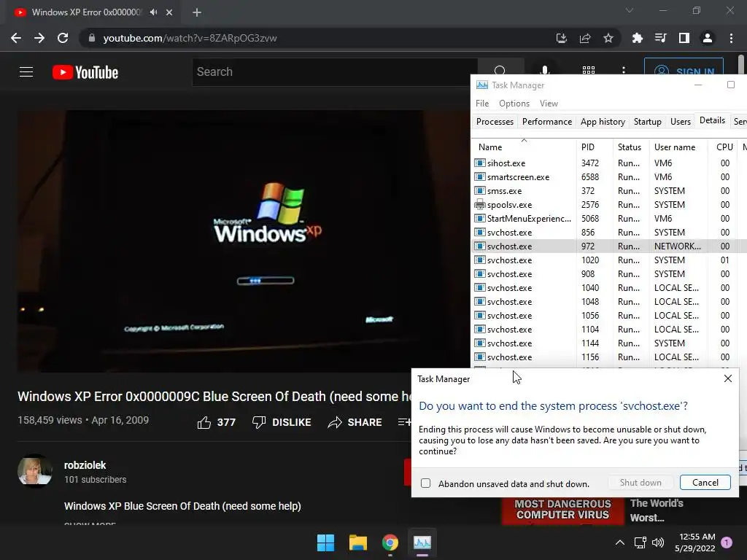Open media controls icon in Chrome toolbar
This screenshot has height=560, width=747.
[x=660, y=38]
